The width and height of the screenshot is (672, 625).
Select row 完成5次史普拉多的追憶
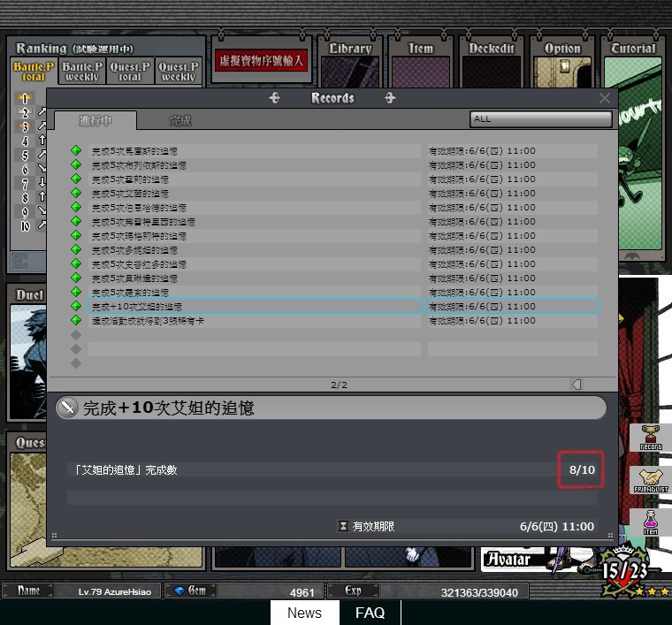pyautogui.click(x=255, y=264)
